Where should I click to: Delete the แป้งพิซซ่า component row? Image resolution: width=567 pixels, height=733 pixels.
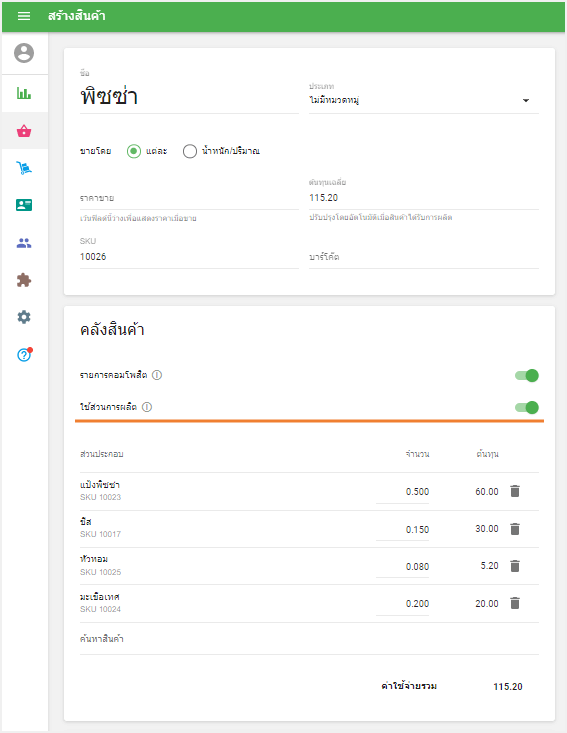point(515,491)
